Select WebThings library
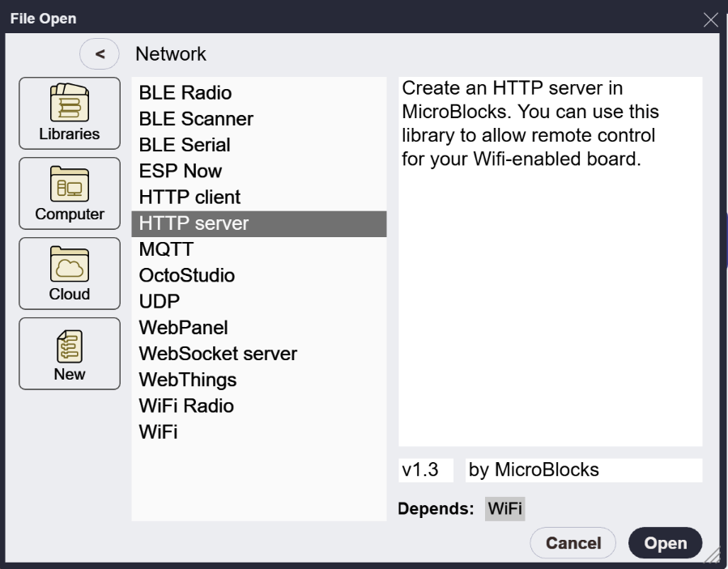 [x=259, y=380]
